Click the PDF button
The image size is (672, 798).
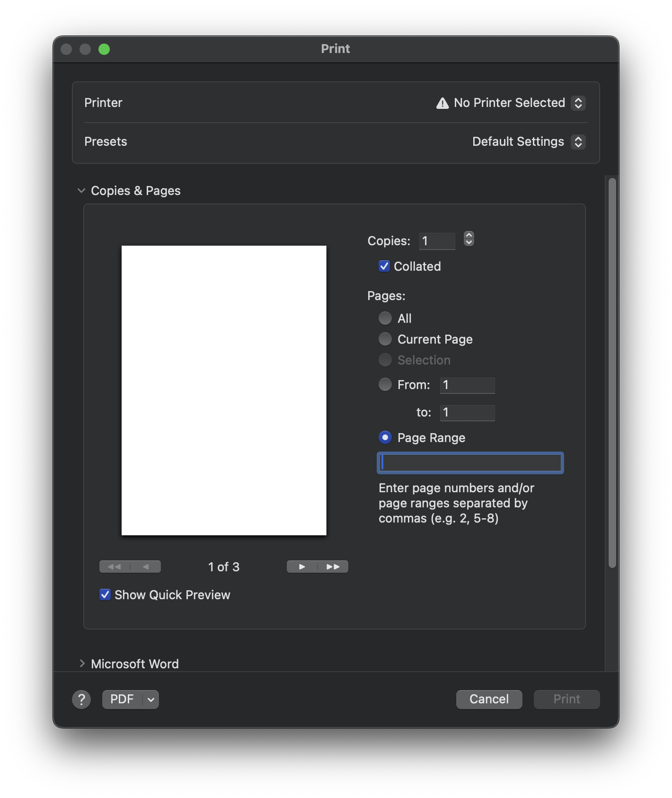pos(122,700)
